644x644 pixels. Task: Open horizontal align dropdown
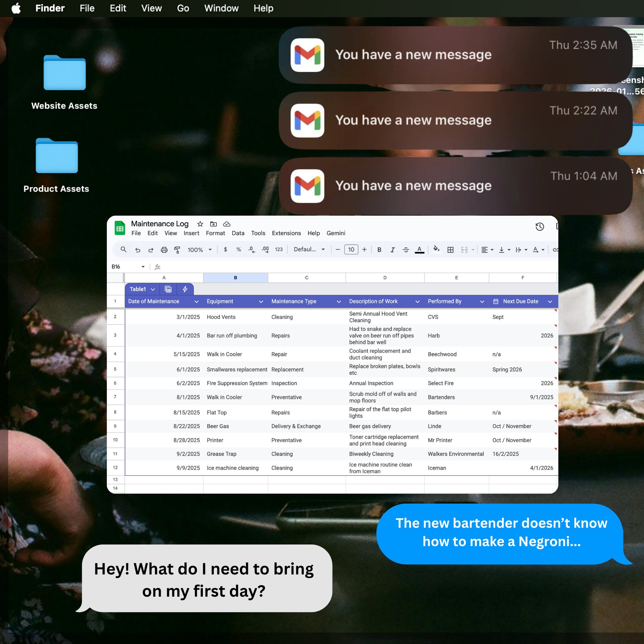tap(487, 250)
